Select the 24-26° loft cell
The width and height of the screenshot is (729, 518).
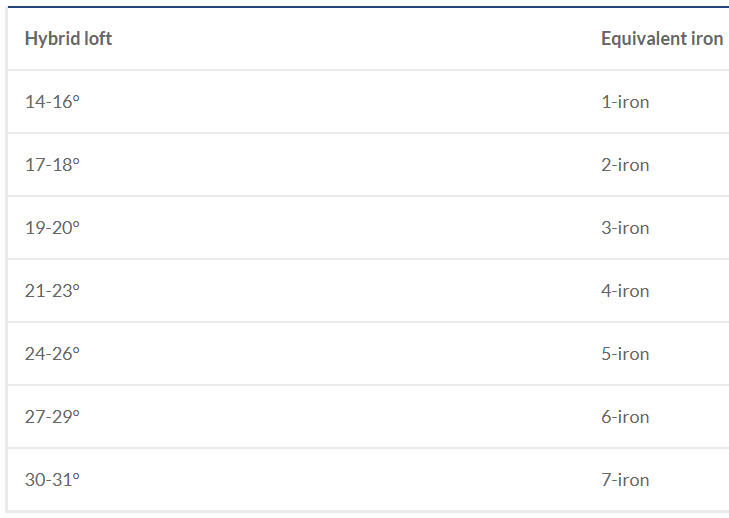(x=52, y=354)
